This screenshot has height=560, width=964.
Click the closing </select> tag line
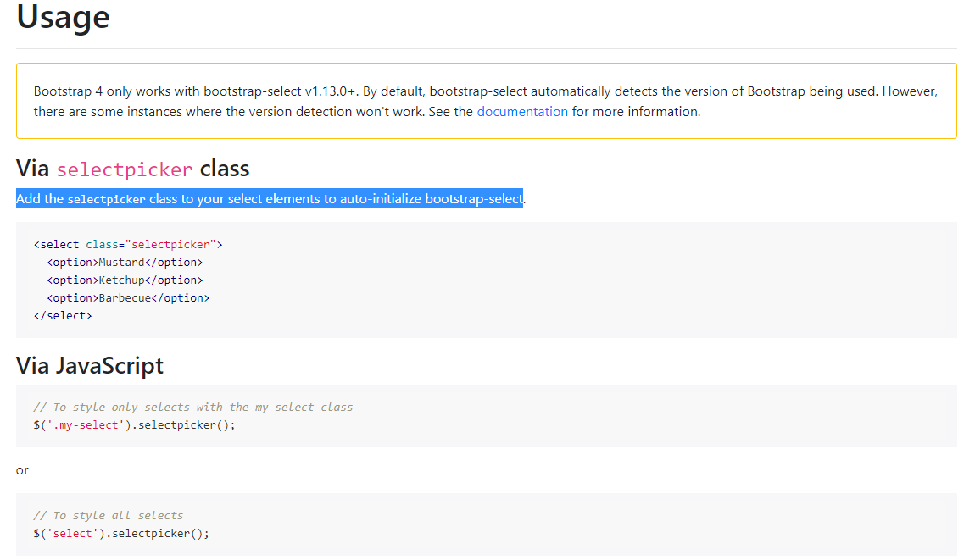click(x=63, y=316)
